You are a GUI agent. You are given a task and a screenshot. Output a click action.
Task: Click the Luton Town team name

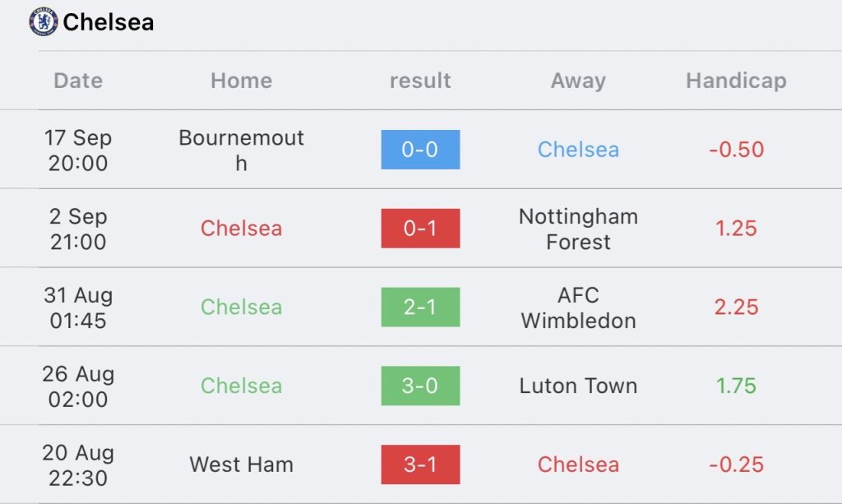pyautogui.click(x=578, y=386)
